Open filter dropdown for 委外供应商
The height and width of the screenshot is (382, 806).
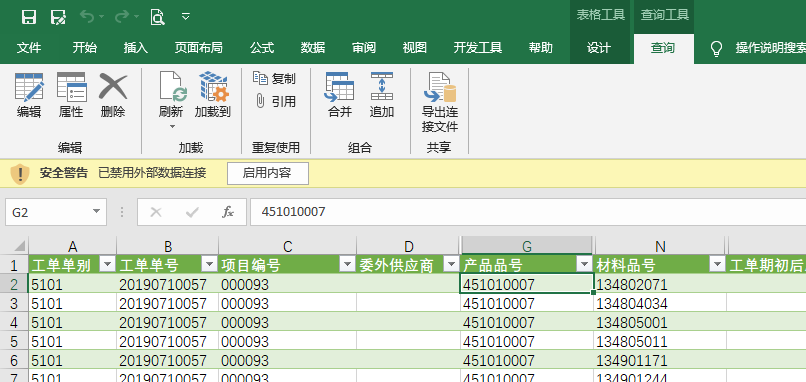point(451,264)
